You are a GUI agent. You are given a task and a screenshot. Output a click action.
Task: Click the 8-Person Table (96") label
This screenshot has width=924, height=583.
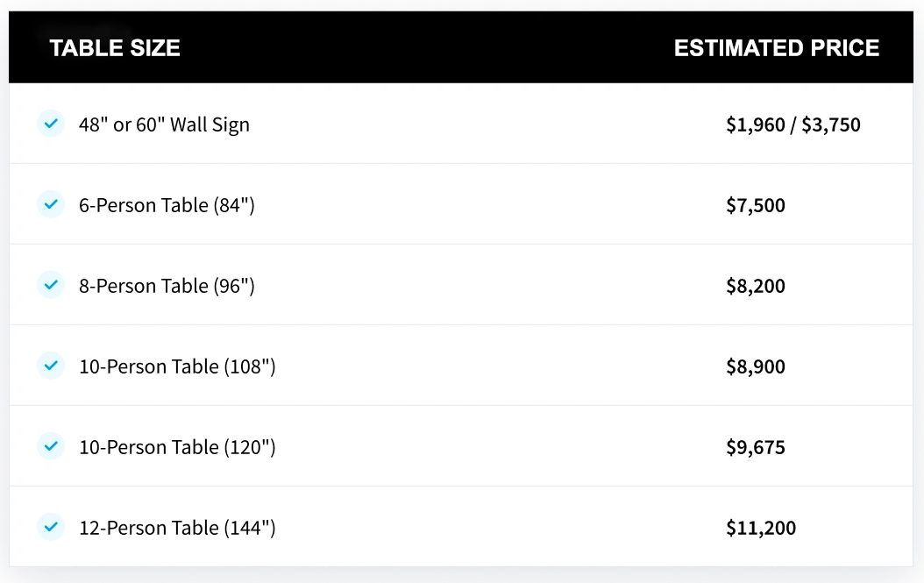pyautogui.click(x=167, y=286)
